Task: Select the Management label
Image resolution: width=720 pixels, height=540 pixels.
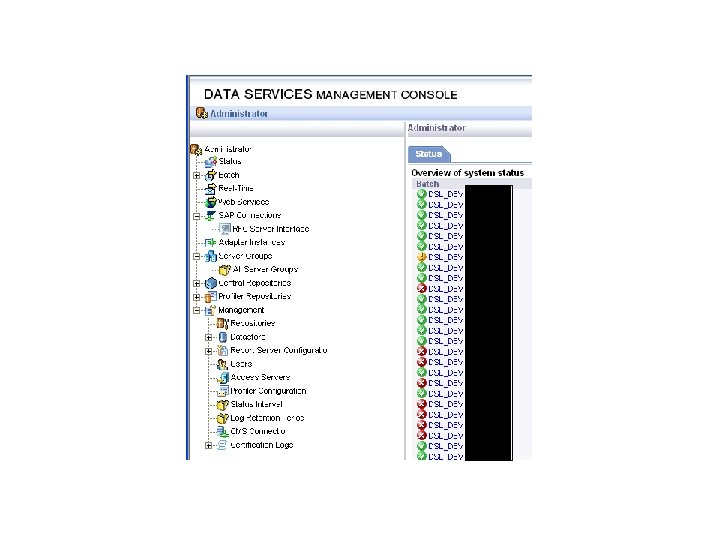Action: pyautogui.click(x=241, y=310)
